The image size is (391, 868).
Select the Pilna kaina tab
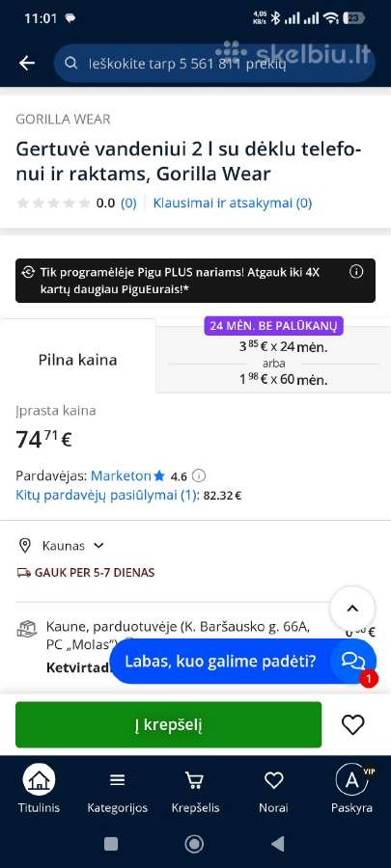[77, 360]
